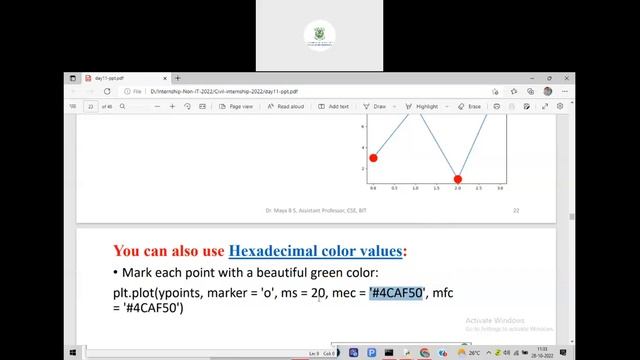This screenshot has height=360, width=640.
Task: Rotate the PDF page
Action: [187, 107]
